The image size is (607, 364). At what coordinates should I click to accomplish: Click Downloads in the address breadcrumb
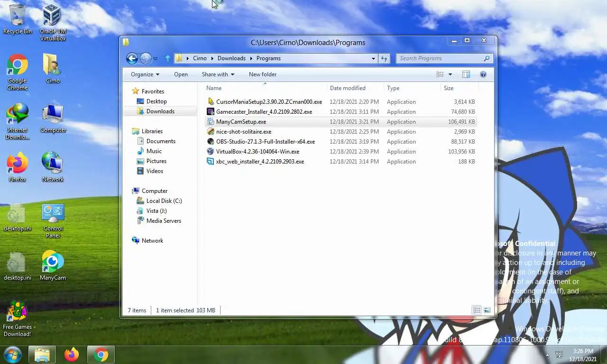tap(231, 58)
